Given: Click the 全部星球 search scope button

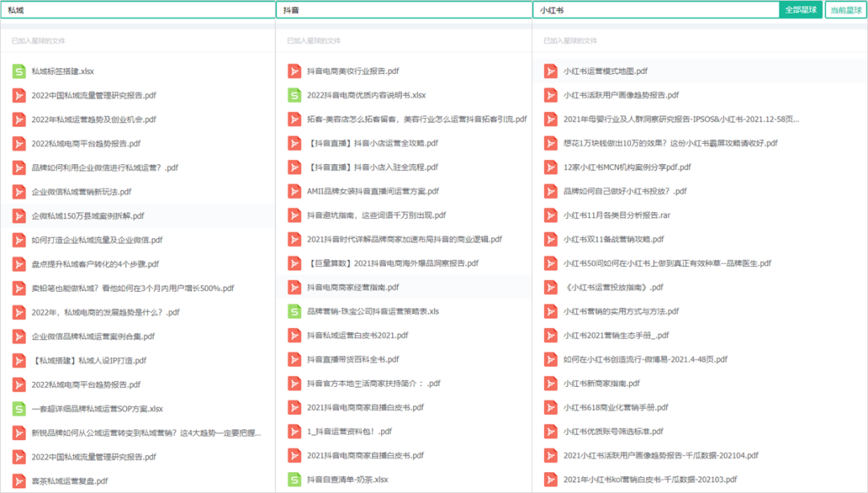Looking at the screenshot, I should [800, 10].
